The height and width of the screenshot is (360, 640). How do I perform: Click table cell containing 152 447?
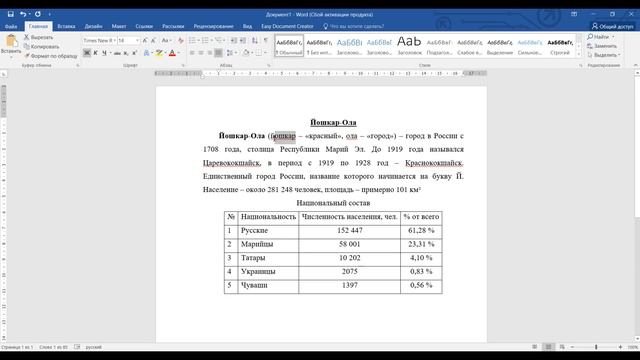tap(349, 231)
